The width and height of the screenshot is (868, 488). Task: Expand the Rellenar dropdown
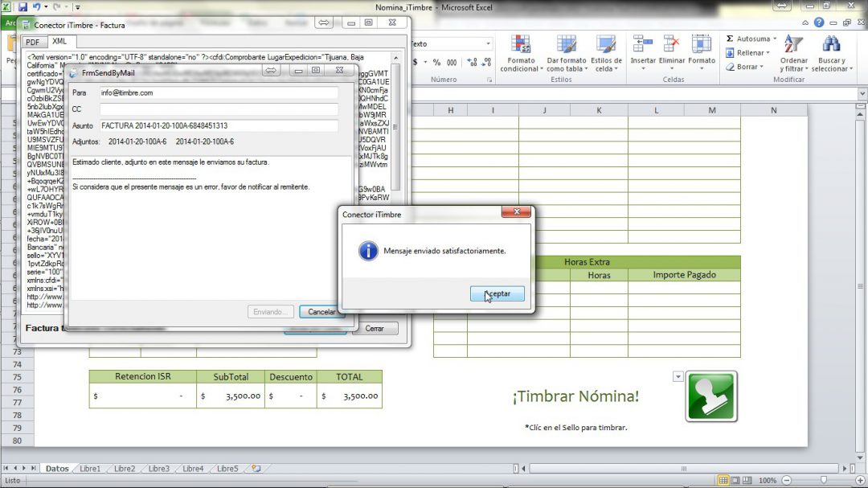tap(767, 53)
